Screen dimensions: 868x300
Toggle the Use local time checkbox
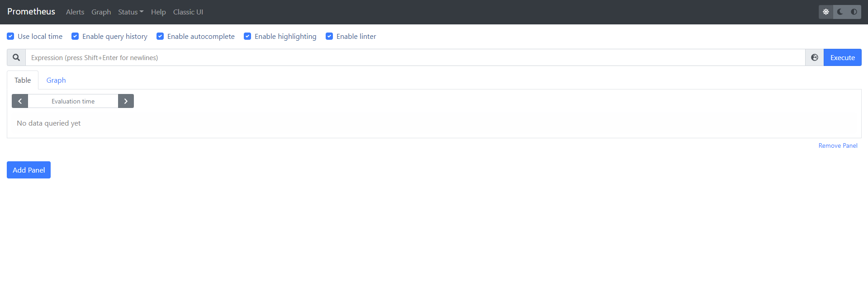tap(10, 36)
